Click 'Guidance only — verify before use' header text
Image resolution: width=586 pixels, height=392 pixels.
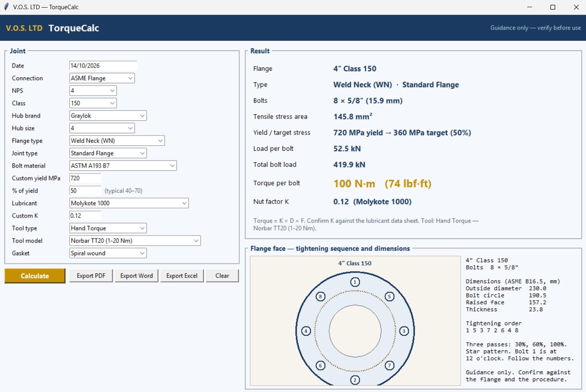[x=536, y=28]
